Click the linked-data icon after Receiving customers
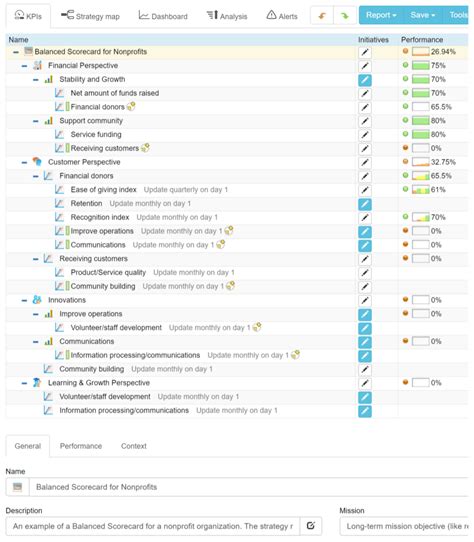The width and height of the screenshot is (474, 542). point(146,148)
